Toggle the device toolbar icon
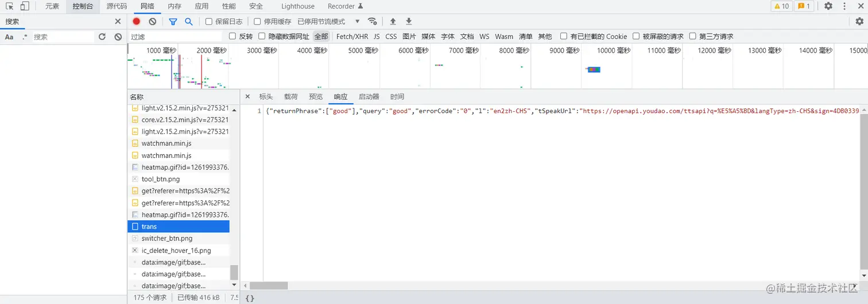868x304 pixels. pos(25,6)
